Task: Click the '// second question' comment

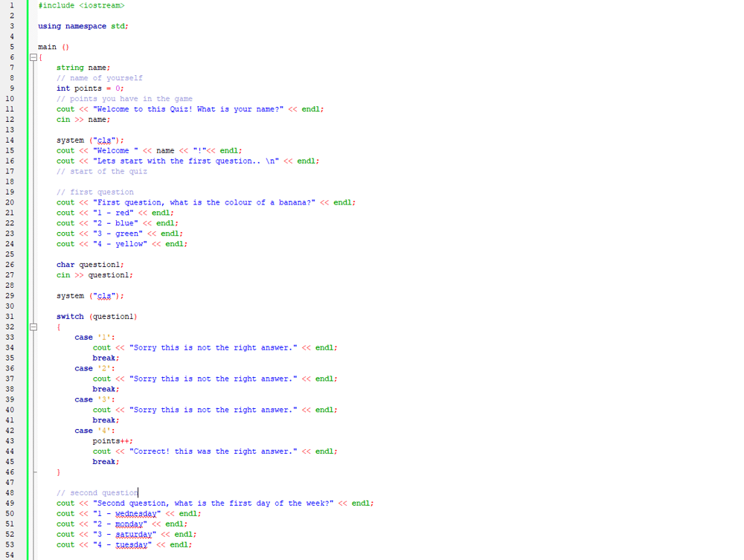Action: 97,493
